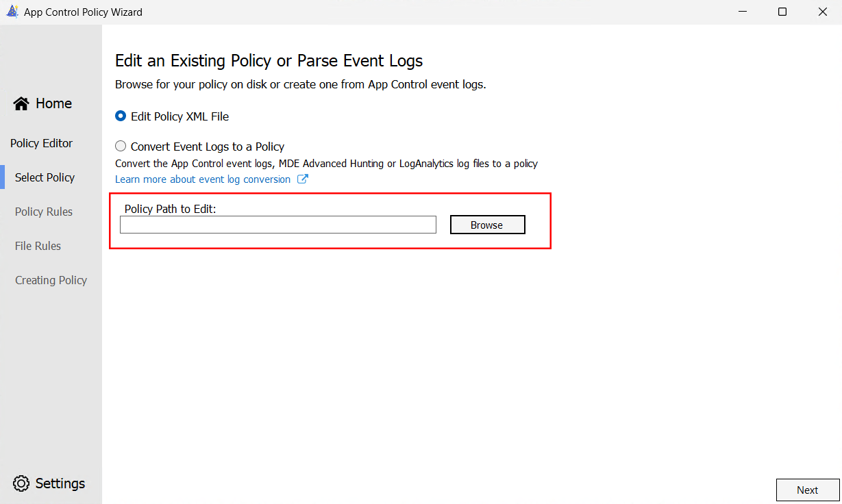This screenshot has width=842, height=504.
Task: Open the Creating Policy step
Action: pos(51,280)
